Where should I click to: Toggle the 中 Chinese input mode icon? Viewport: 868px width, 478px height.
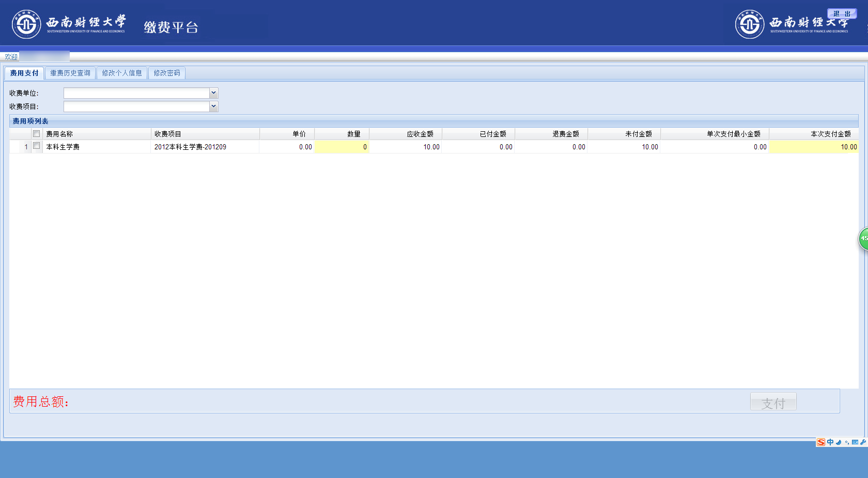click(x=830, y=442)
